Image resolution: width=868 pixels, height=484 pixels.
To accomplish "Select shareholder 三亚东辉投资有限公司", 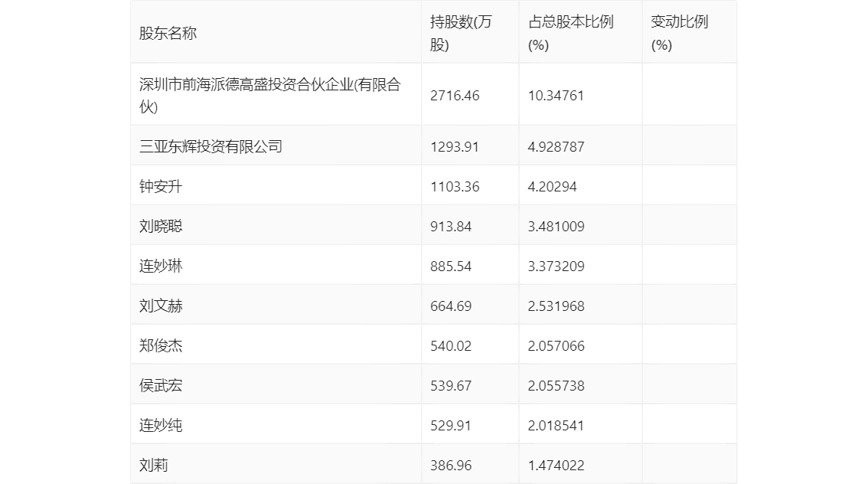I will pyautogui.click(x=211, y=147).
